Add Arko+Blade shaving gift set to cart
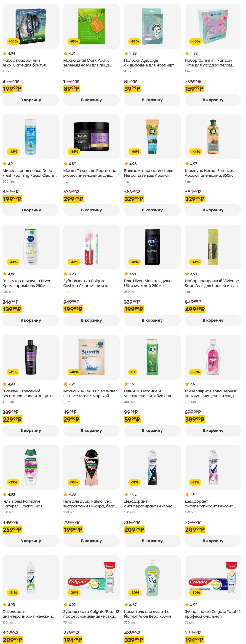The image size is (246, 644). (31, 100)
